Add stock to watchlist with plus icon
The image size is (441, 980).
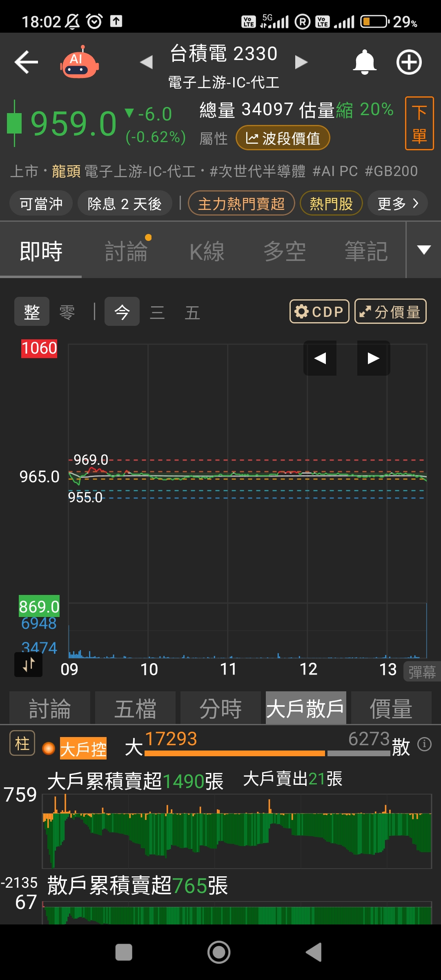click(x=409, y=62)
